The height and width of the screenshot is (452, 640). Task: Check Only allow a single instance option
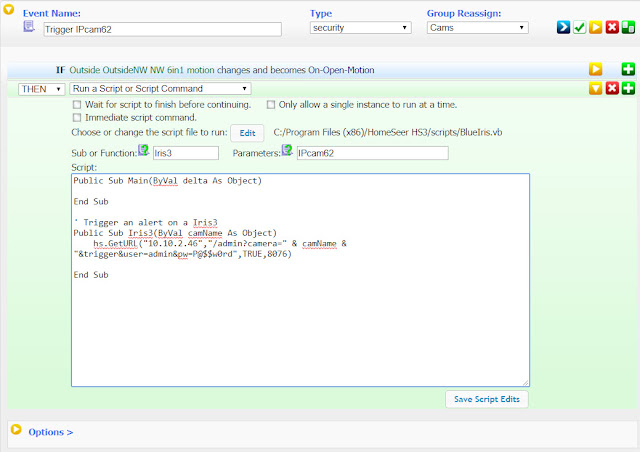(271, 105)
